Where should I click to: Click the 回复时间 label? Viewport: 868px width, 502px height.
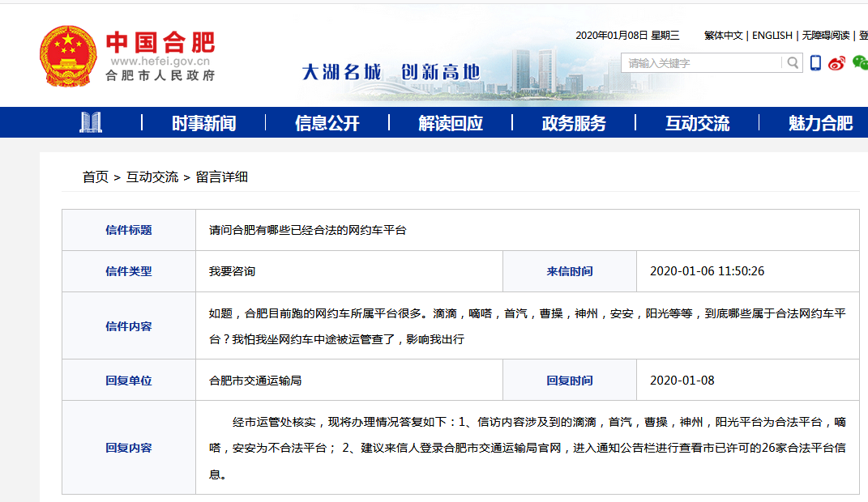tap(570, 381)
